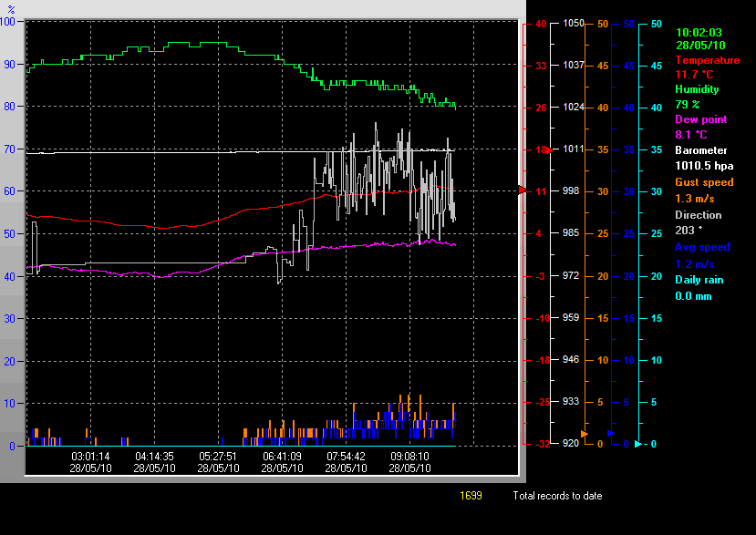Select the blue Avg speed legend label

coord(702,247)
